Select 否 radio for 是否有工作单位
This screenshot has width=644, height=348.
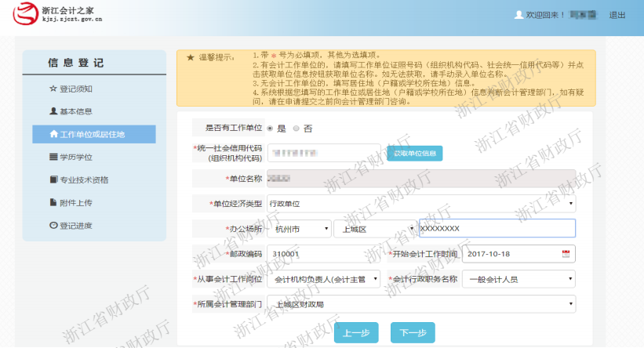296,128
